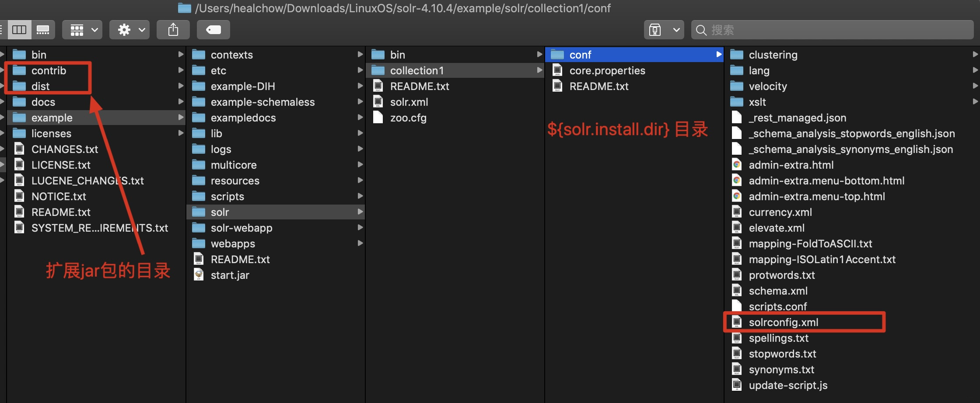
Task: Select NOTICE.txt file
Action: [96, 196]
